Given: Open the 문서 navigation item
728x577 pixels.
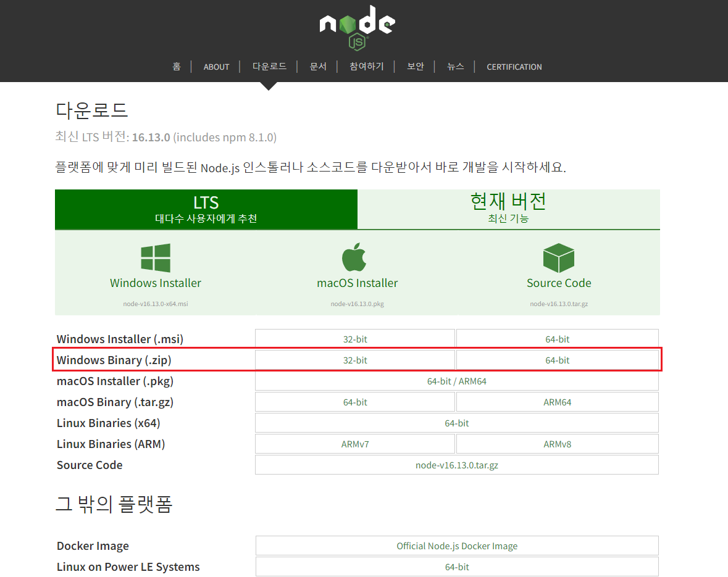Looking at the screenshot, I should pos(318,67).
